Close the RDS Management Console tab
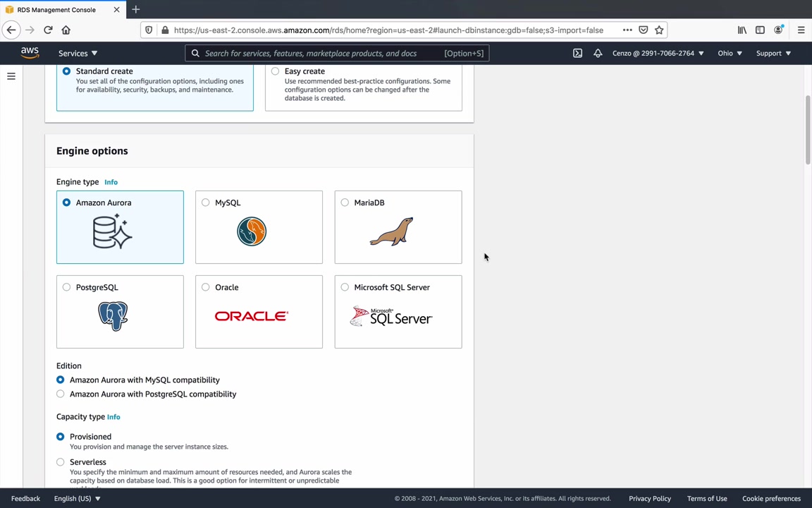 [116, 9]
